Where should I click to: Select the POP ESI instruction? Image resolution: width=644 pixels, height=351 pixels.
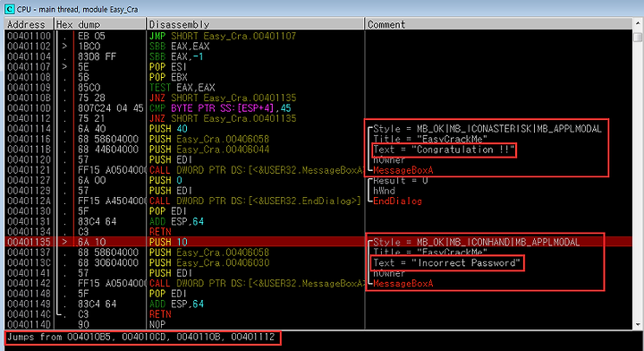pyautogui.click(x=167, y=67)
